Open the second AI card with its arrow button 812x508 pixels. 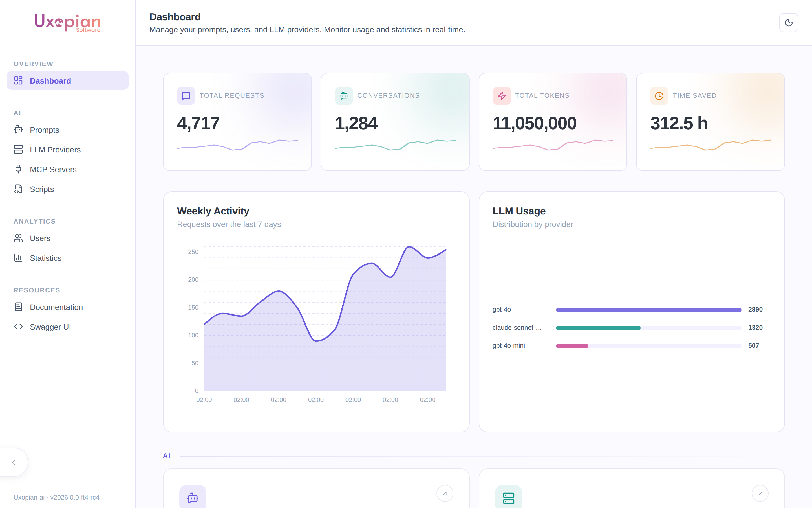point(760,494)
